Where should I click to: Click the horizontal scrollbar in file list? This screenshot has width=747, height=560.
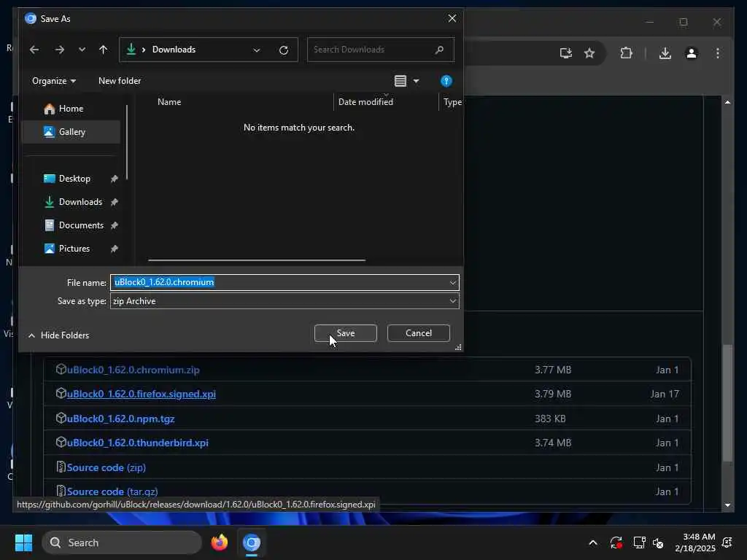click(257, 260)
